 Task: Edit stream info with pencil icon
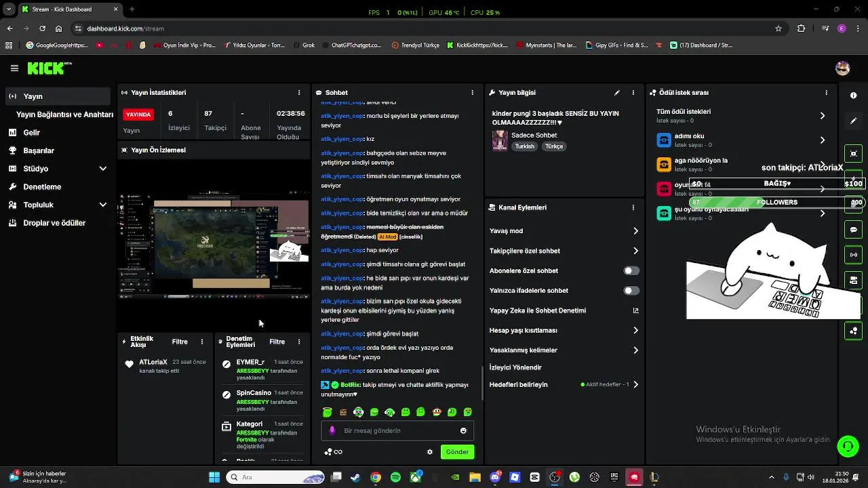tap(617, 92)
